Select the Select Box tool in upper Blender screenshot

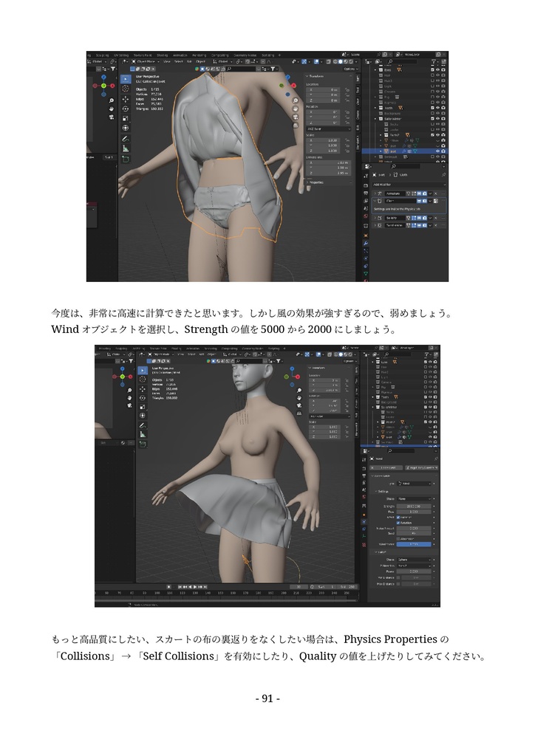[x=126, y=79]
